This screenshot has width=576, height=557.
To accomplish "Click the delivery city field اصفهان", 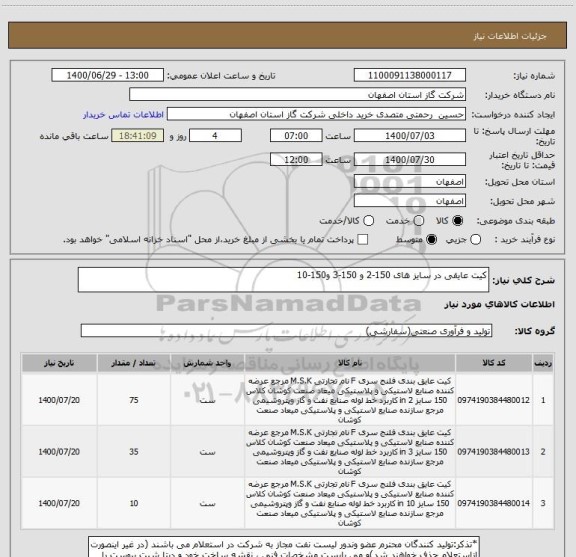I will pyautogui.click(x=410, y=201).
